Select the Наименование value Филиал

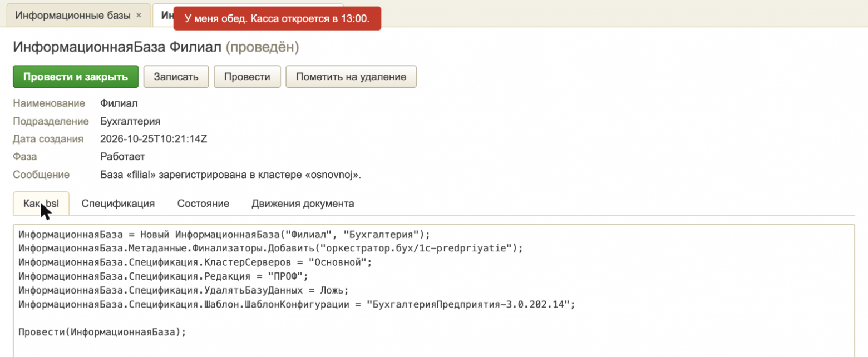coord(119,103)
